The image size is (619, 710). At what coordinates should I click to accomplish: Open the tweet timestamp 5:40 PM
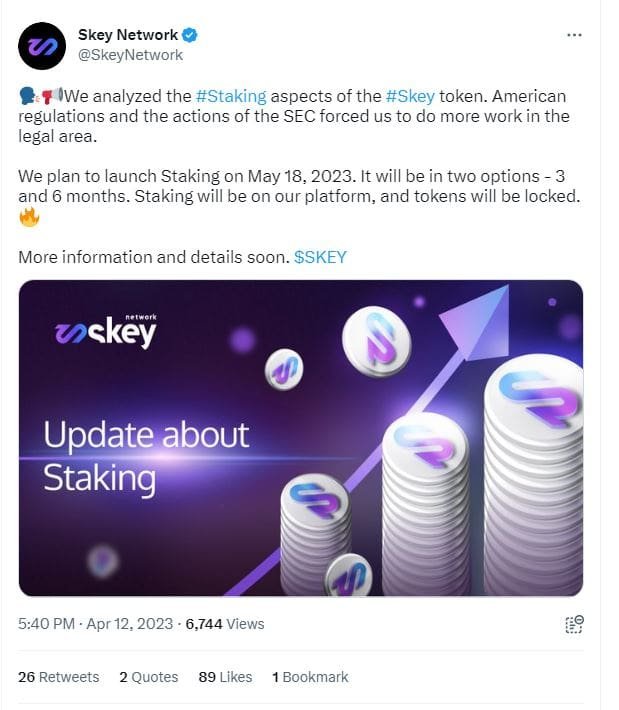click(x=46, y=624)
